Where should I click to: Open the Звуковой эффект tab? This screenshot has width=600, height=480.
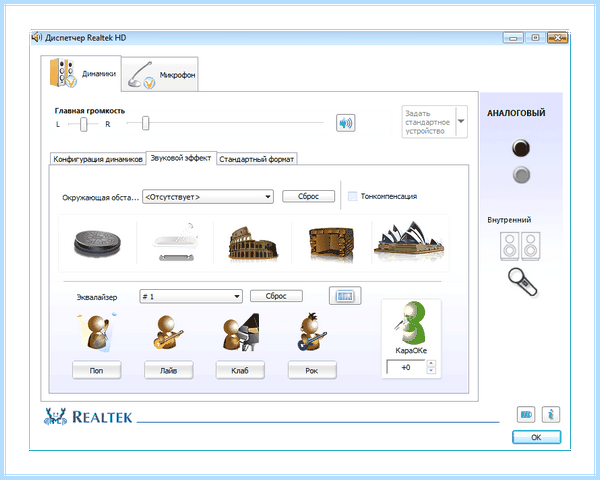tap(181, 158)
